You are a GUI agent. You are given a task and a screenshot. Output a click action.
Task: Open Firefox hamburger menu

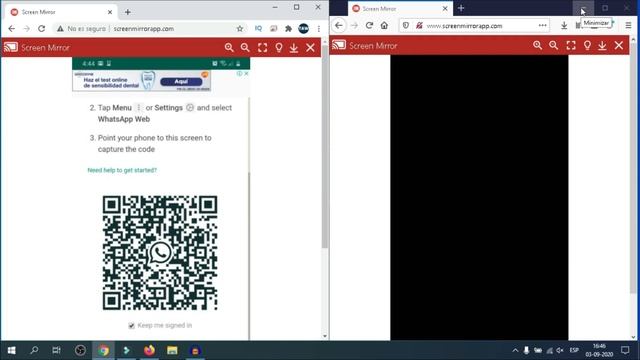coord(628,25)
